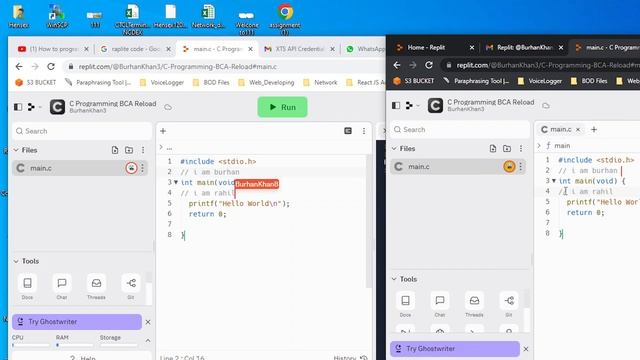Click red user avatar on main.c left window
Screen dimensions: 640x360
(131, 168)
